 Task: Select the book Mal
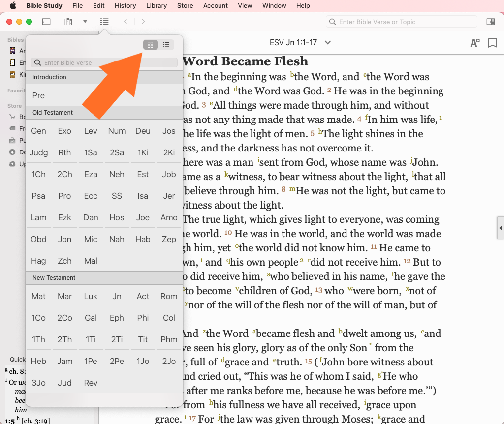pyautogui.click(x=91, y=261)
